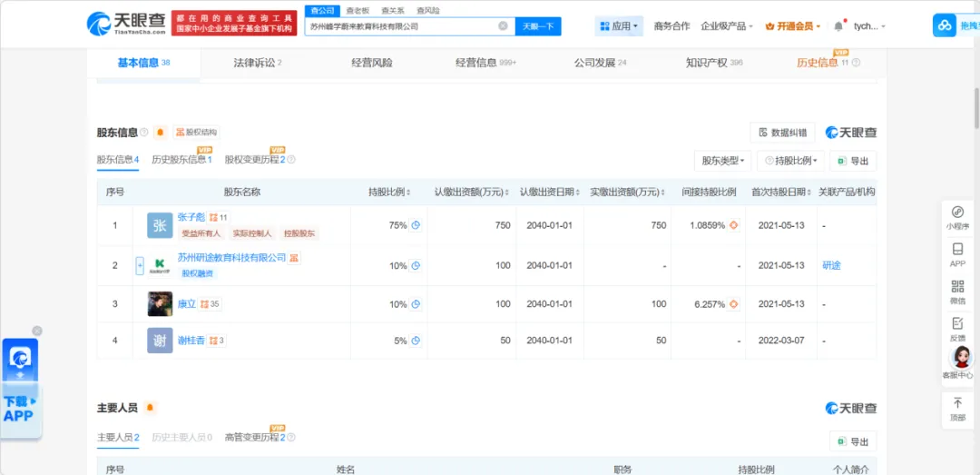Click equity structure icon beside 苏州研途教育科技有限公司
Screen dimensions: 980x475
pyautogui.click(x=294, y=257)
